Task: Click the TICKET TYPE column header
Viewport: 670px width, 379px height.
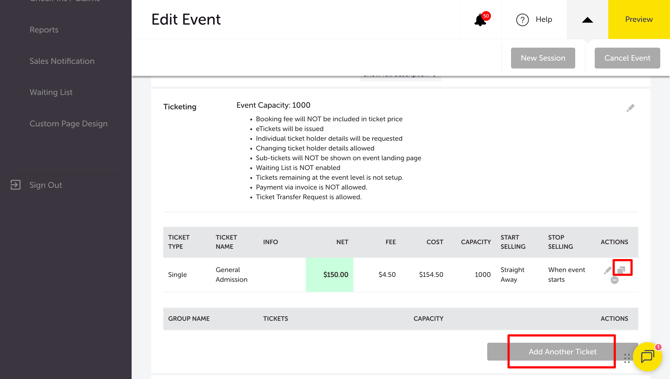Action: click(x=179, y=242)
